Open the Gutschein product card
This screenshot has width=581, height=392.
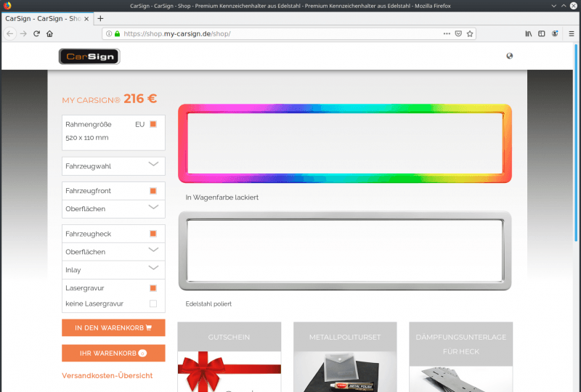229,357
